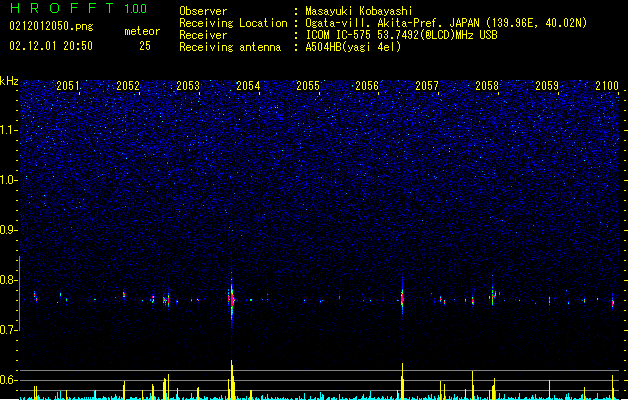Click the 2058 time marker
This screenshot has height=400, width=629.
coord(487,86)
